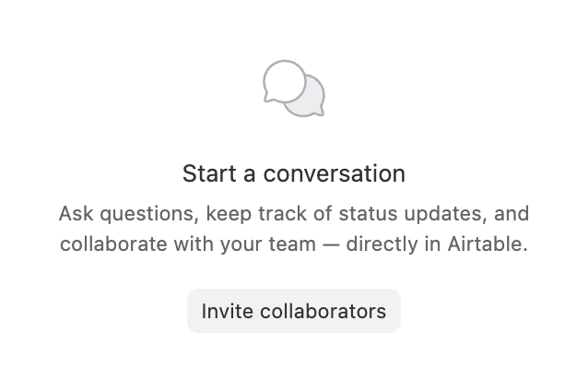Click the Ask questions description text
The width and height of the screenshot is (588, 392).
(294, 229)
